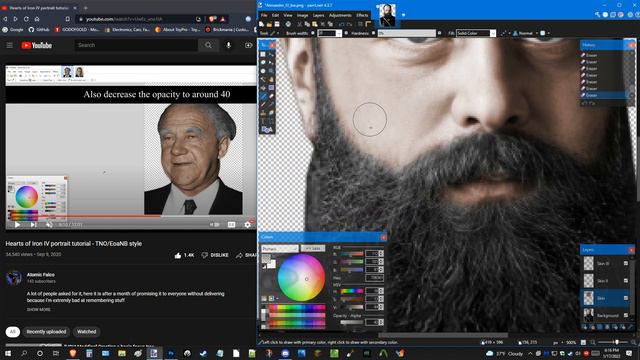Screen dimensions: 640x360
Task: Click the Print icon in paint.net toolbar
Action: [x=288, y=24]
